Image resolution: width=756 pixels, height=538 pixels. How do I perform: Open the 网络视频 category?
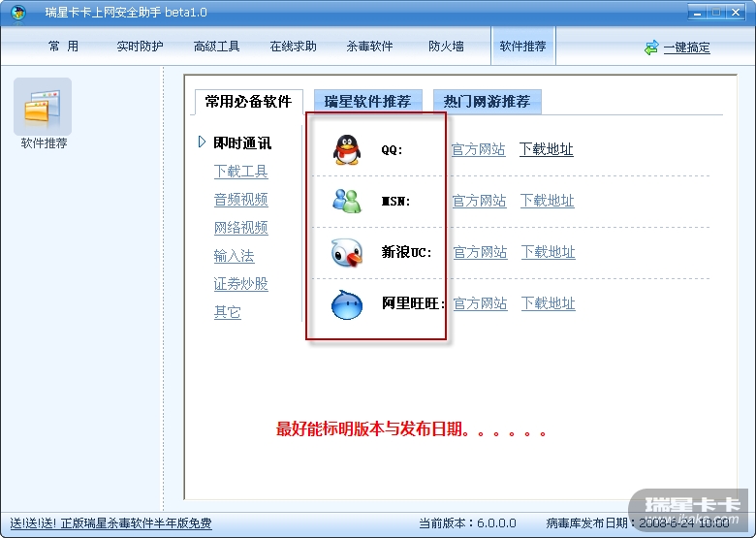click(x=240, y=228)
